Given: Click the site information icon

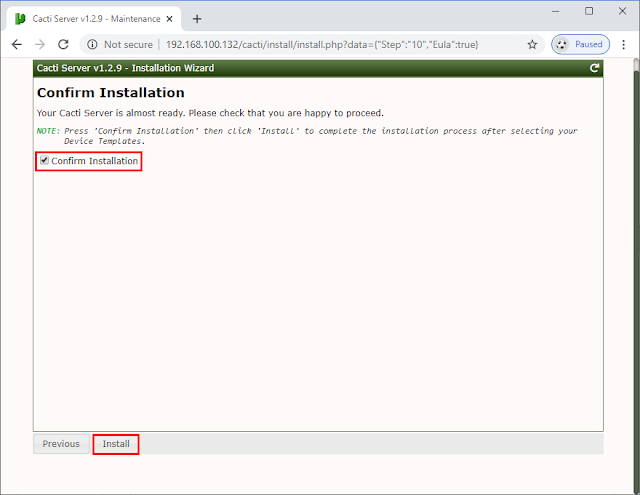Looking at the screenshot, I should point(92,44).
